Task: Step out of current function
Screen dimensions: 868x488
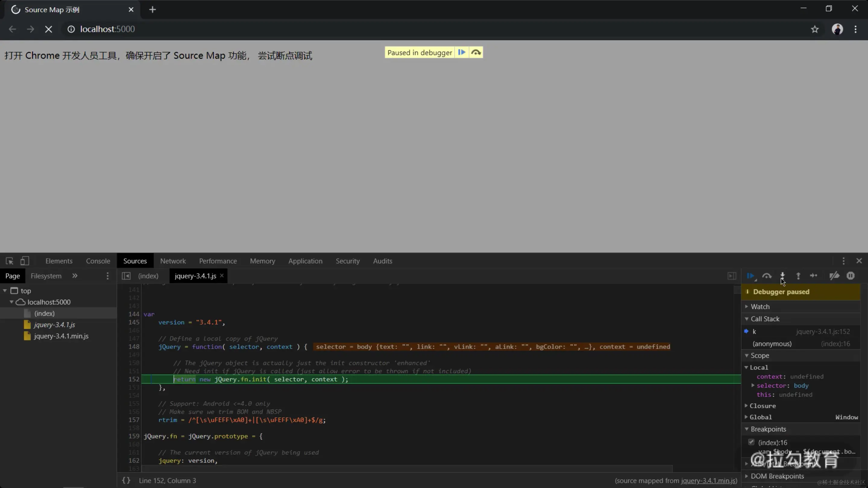Action: click(x=798, y=276)
